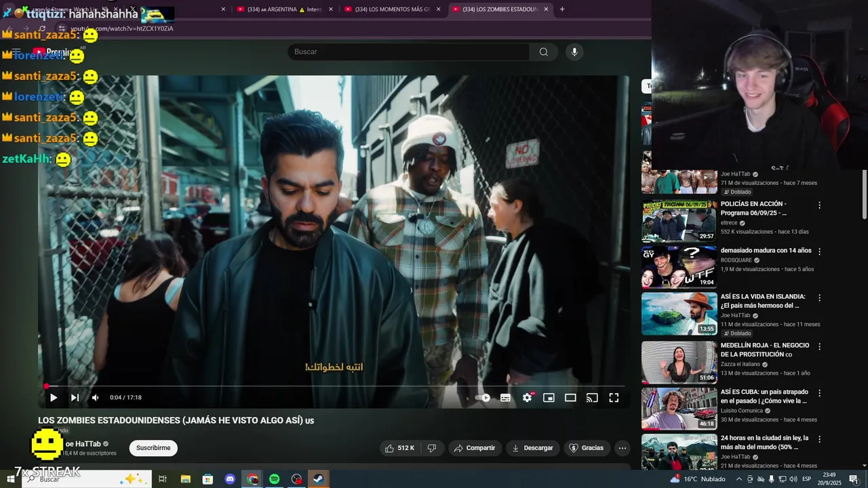The width and height of the screenshot is (868, 488).
Task: Open the player settings gear
Action: click(527, 398)
